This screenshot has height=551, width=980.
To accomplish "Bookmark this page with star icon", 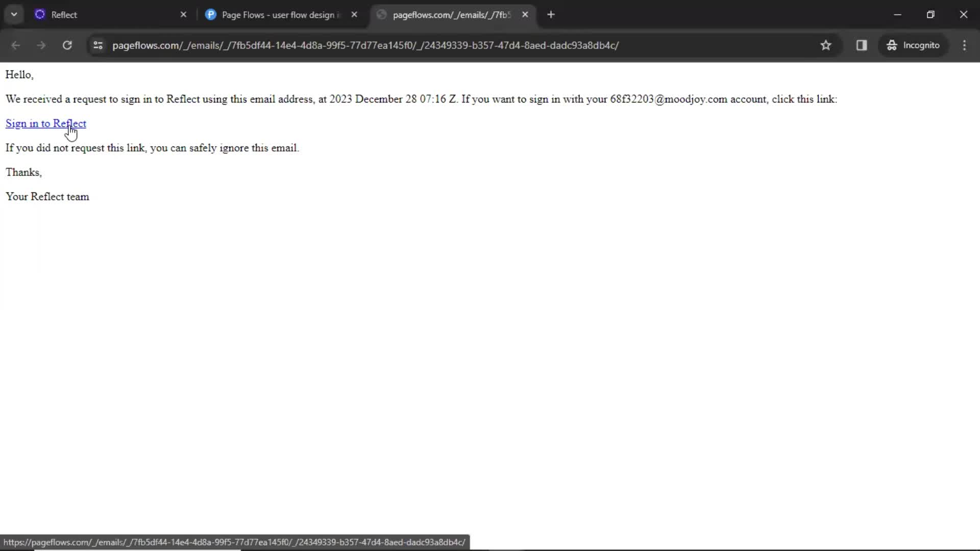I will coord(826,45).
